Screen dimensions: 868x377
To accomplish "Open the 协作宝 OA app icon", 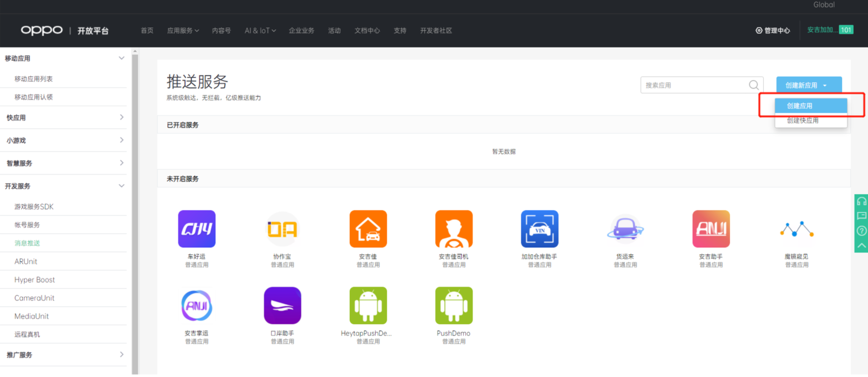I will point(282,229).
